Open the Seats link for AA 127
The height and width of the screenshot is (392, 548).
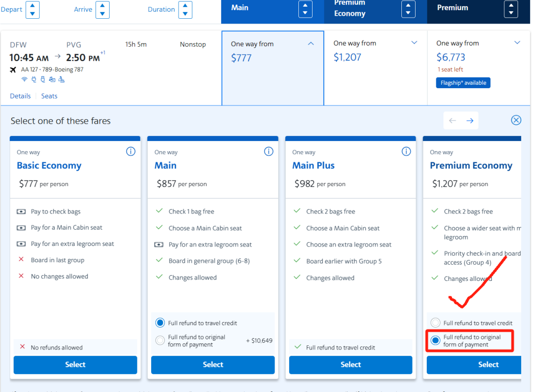pyautogui.click(x=49, y=96)
